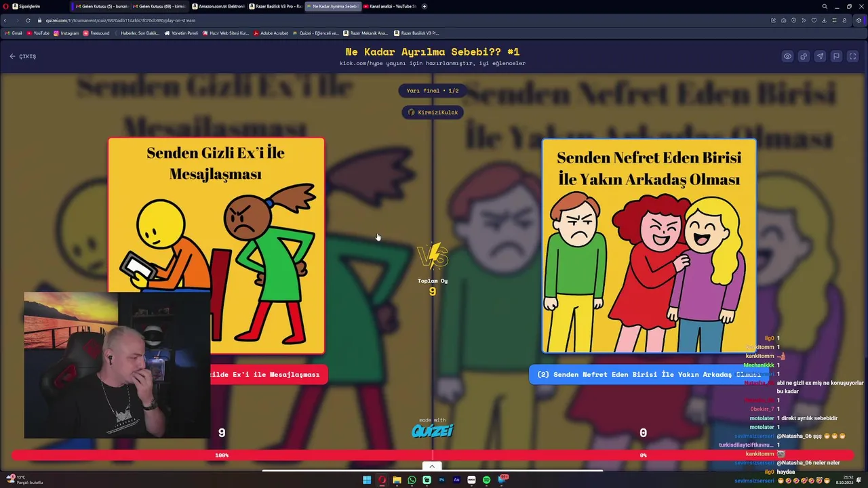Open the Freesound bookmark
This screenshot has width=868, height=488.
click(x=96, y=33)
